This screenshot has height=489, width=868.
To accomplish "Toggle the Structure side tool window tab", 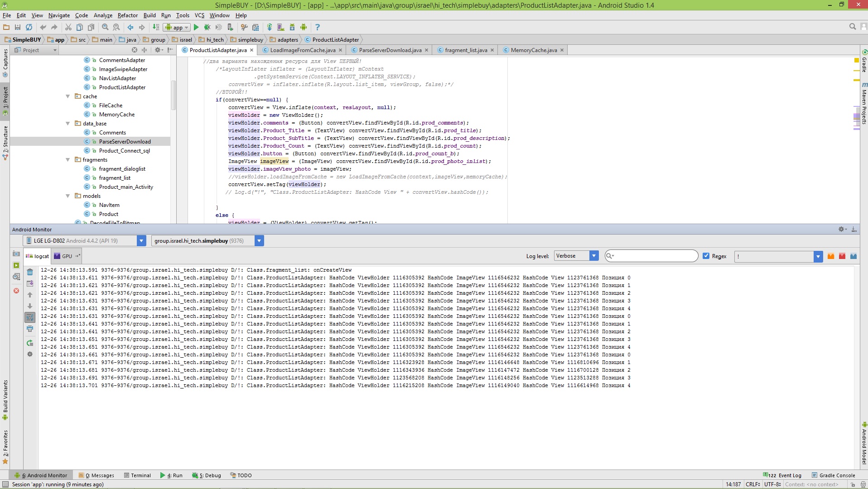I will pos(5,143).
